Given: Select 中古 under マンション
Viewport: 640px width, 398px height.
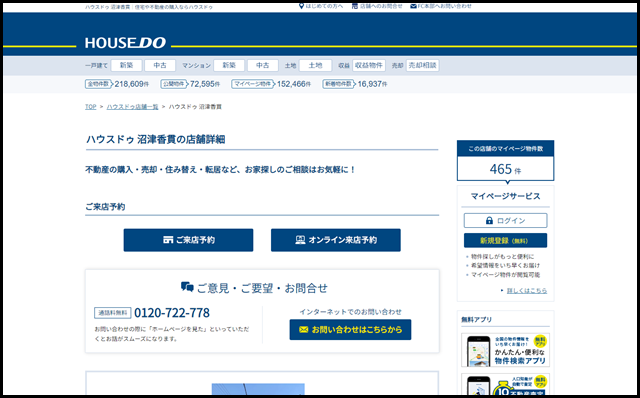Looking at the screenshot, I should 262,65.
